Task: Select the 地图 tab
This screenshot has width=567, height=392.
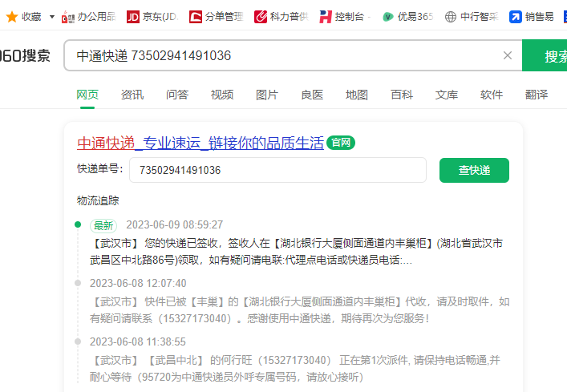Action: pos(357,95)
